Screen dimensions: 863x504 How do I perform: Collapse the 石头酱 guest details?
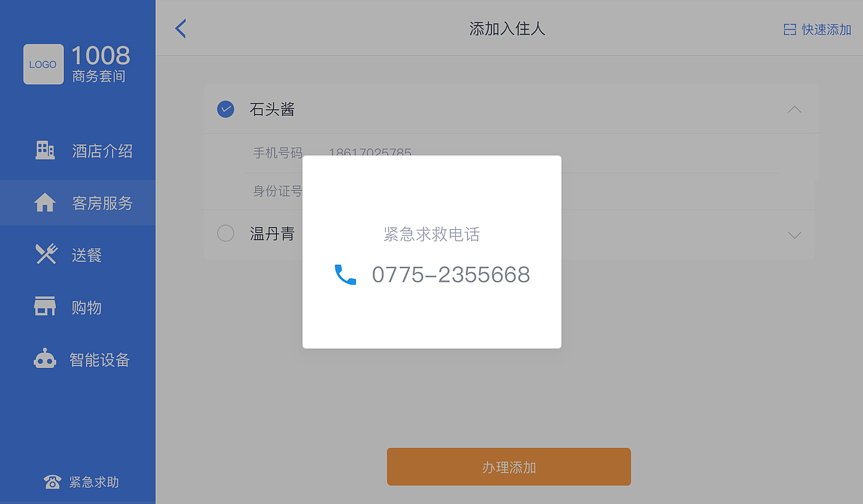point(795,109)
